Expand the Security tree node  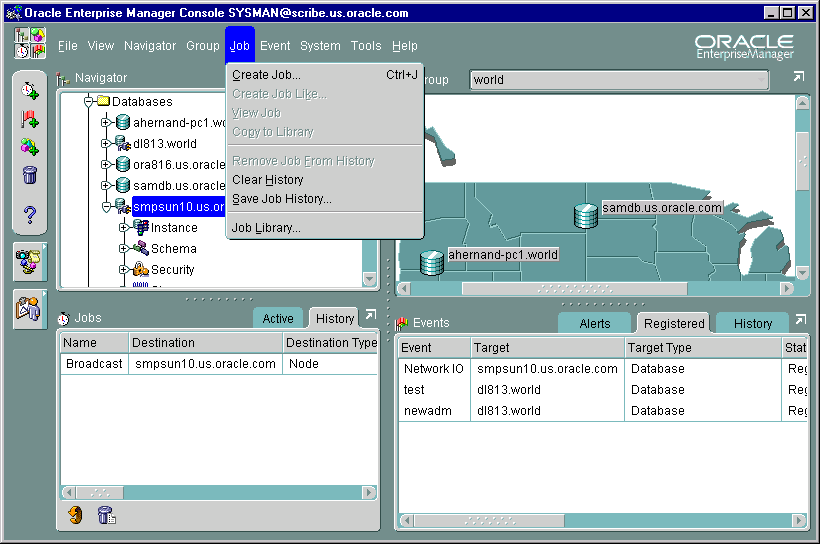pos(123,270)
